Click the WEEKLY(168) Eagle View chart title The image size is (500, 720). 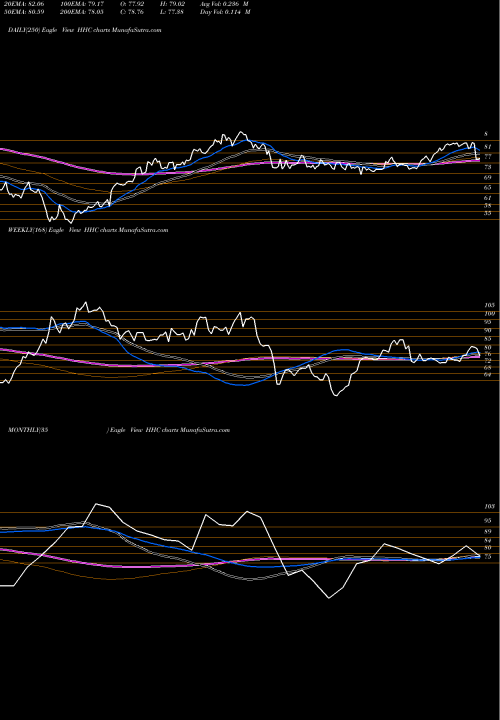coord(88,230)
